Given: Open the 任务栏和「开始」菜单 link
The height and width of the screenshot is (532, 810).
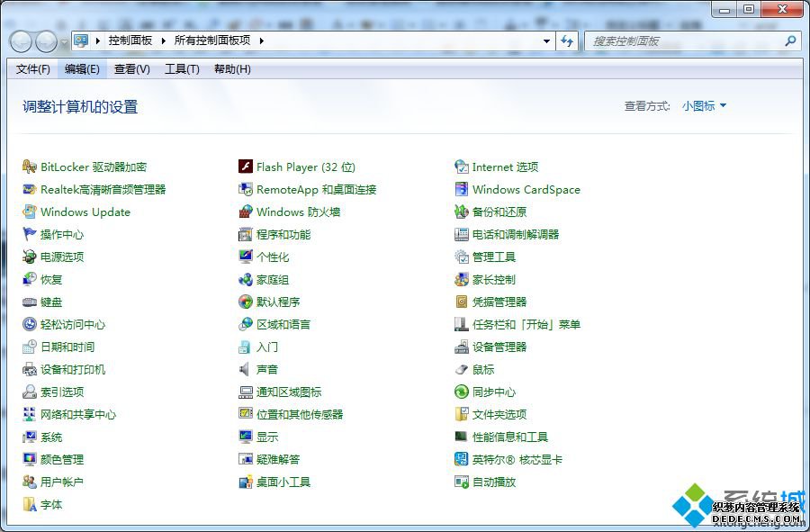Looking at the screenshot, I should point(526,324).
